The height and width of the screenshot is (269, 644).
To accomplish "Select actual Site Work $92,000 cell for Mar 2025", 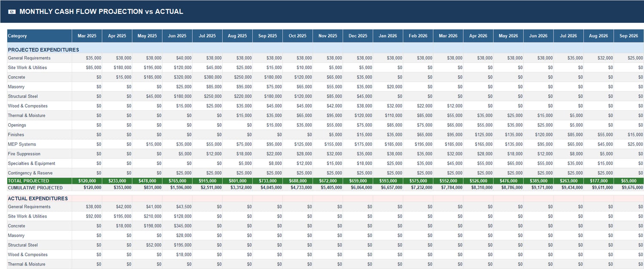I will tap(87, 216).
